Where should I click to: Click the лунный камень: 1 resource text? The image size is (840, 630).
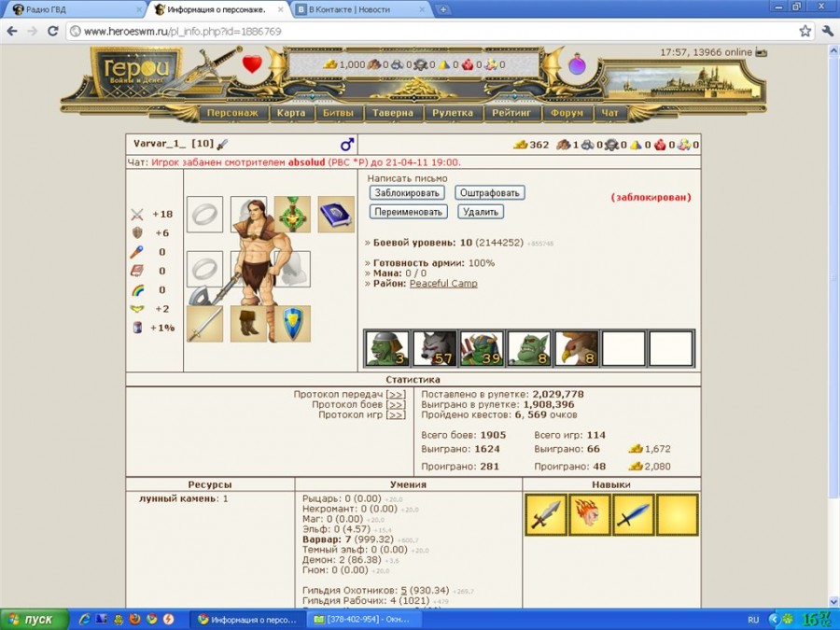183,498
